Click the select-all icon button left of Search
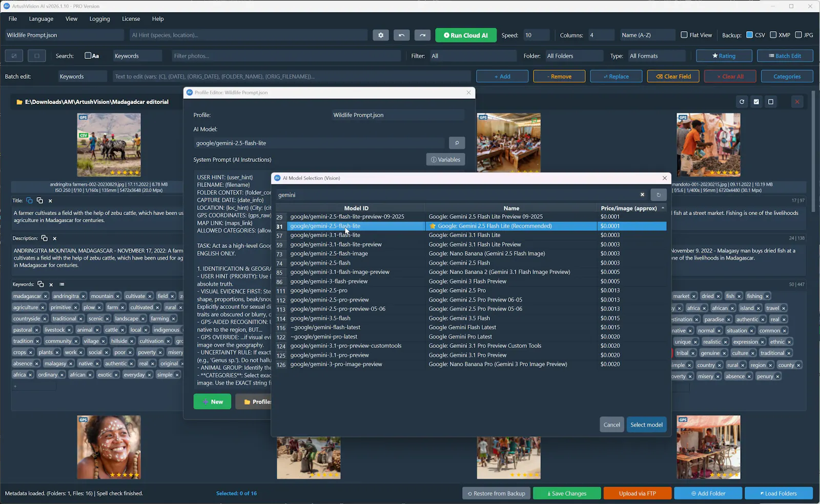This screenshot has width=820, height=504. (14, 56)
